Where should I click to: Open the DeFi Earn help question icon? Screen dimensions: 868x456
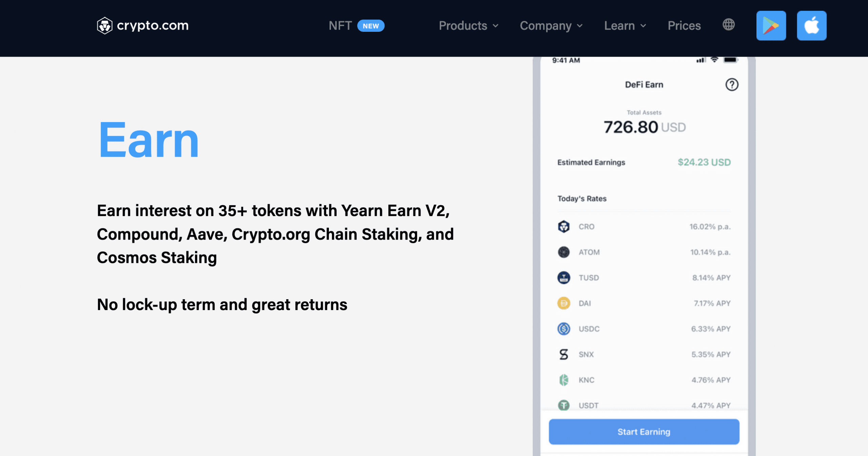(x=732, y=84)
